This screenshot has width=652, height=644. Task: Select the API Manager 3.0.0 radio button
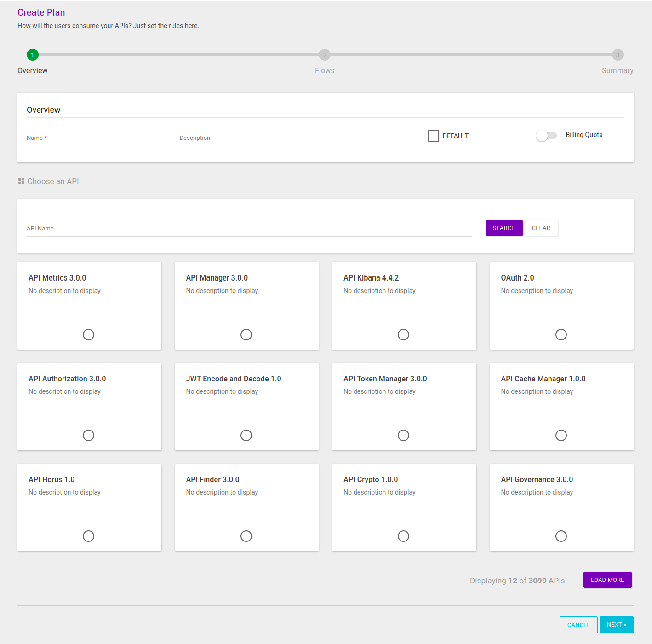coord(246,334)
